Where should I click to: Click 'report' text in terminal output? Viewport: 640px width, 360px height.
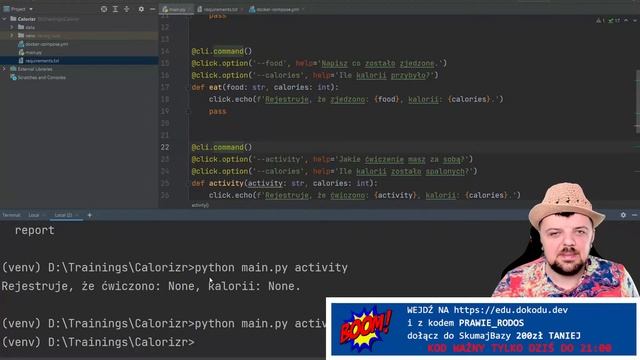[x=35, y=230]
